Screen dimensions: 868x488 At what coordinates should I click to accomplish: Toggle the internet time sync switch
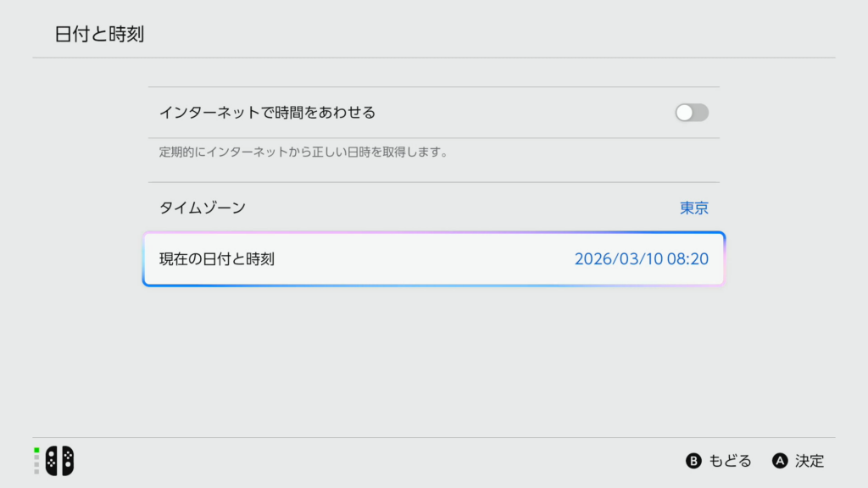pos(692,113)
